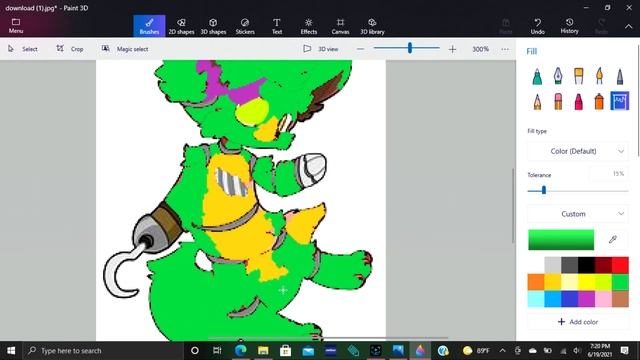Screen dimensions: 640x360
Task: Select the Pencil tool
Action: pyautogui.click(x=537, y=101)
